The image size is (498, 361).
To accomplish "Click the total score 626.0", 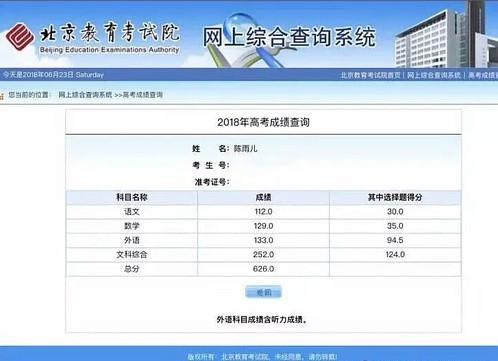I will tap(263, 269).
